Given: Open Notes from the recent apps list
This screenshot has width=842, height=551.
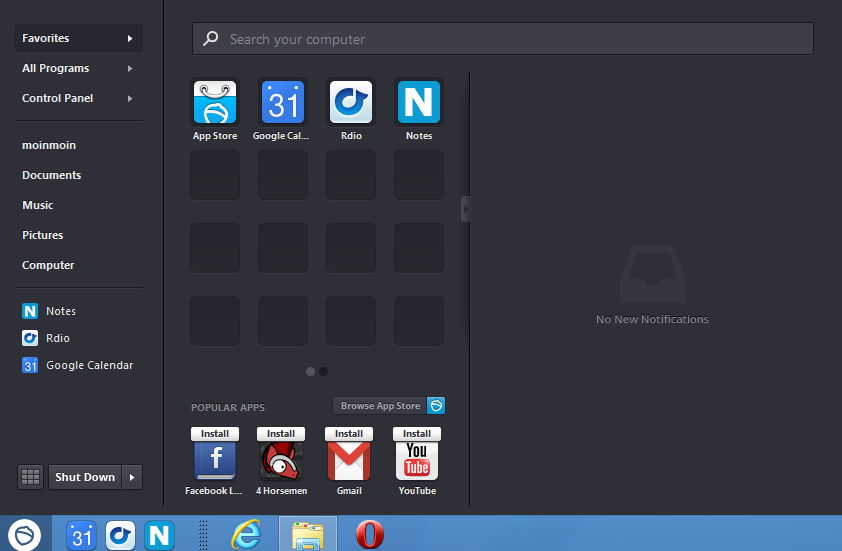Looking at the screenshot, I should [x=49, y=311].
